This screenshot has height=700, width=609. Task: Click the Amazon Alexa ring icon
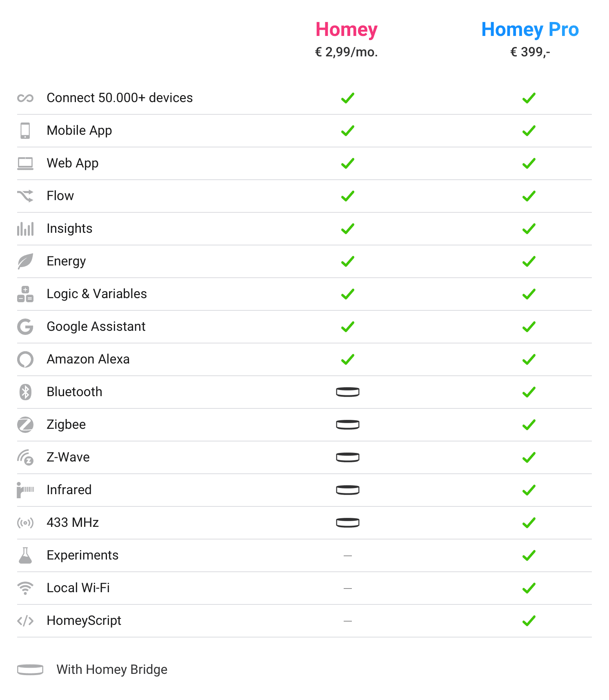25,359
